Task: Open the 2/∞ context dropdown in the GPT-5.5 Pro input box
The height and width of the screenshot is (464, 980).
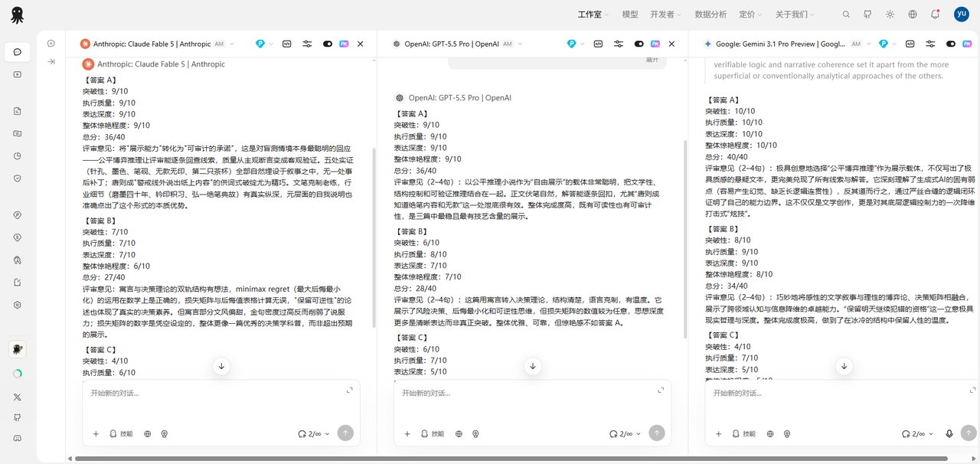Action: point(626,433)
